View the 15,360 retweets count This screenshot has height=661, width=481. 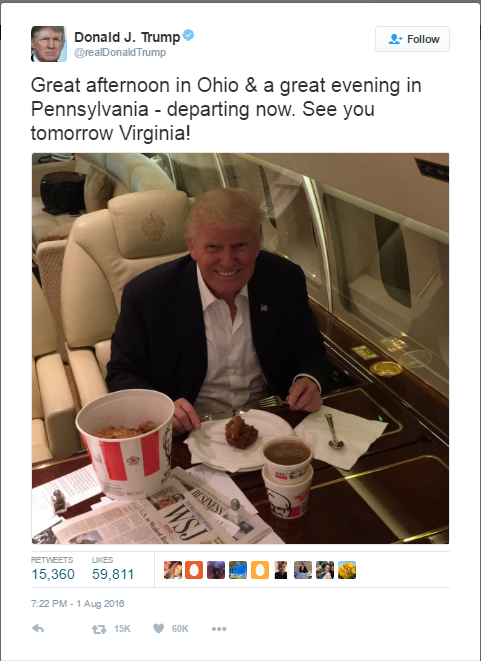(53, 574)
